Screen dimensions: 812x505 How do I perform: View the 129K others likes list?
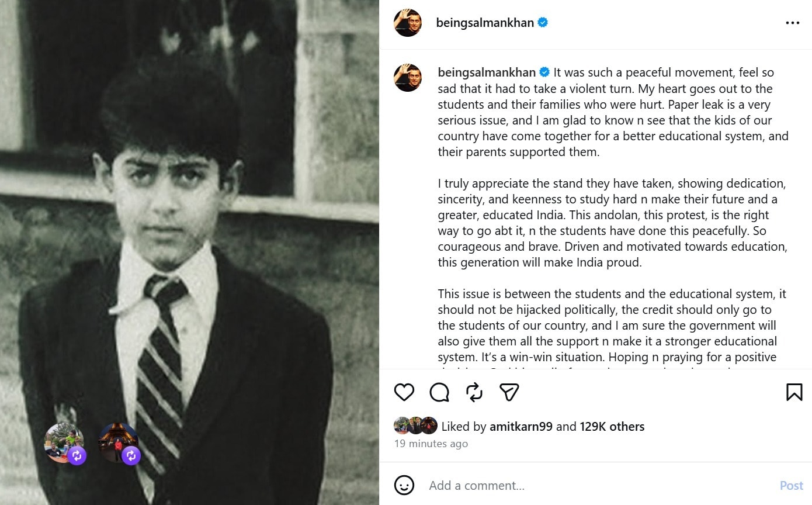(x=612, y=427)
